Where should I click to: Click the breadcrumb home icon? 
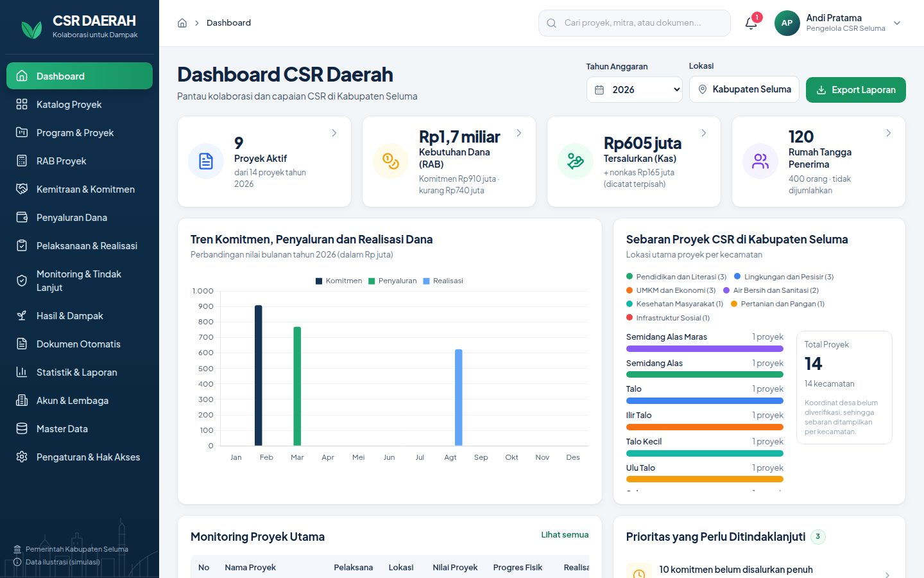182,23
